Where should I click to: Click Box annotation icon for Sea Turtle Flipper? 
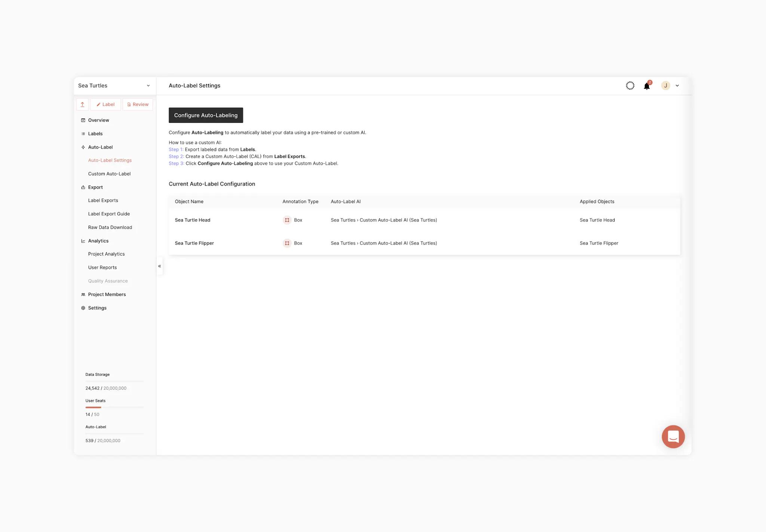[287, 243]
